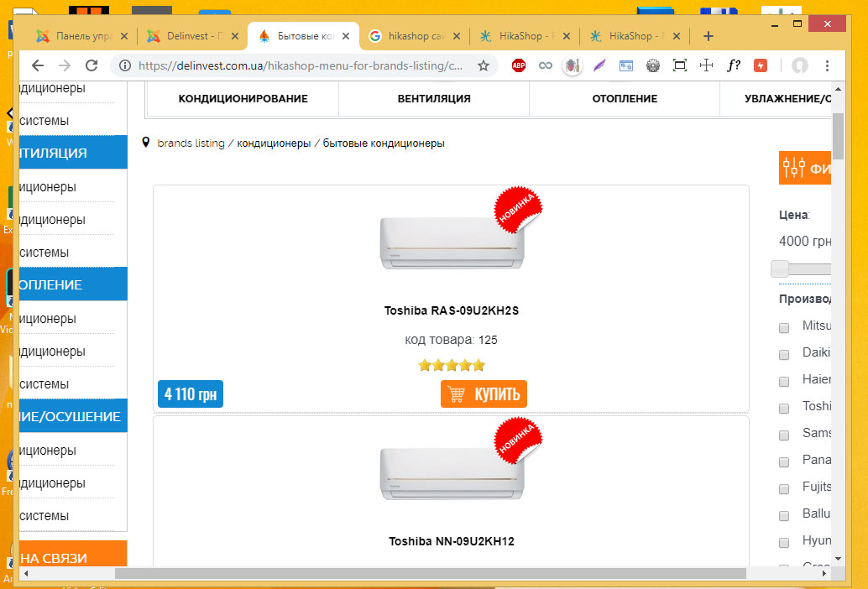This screenshot has height=589, width=868.
Task: Click price range slider handle
Action: pos(779,268)
